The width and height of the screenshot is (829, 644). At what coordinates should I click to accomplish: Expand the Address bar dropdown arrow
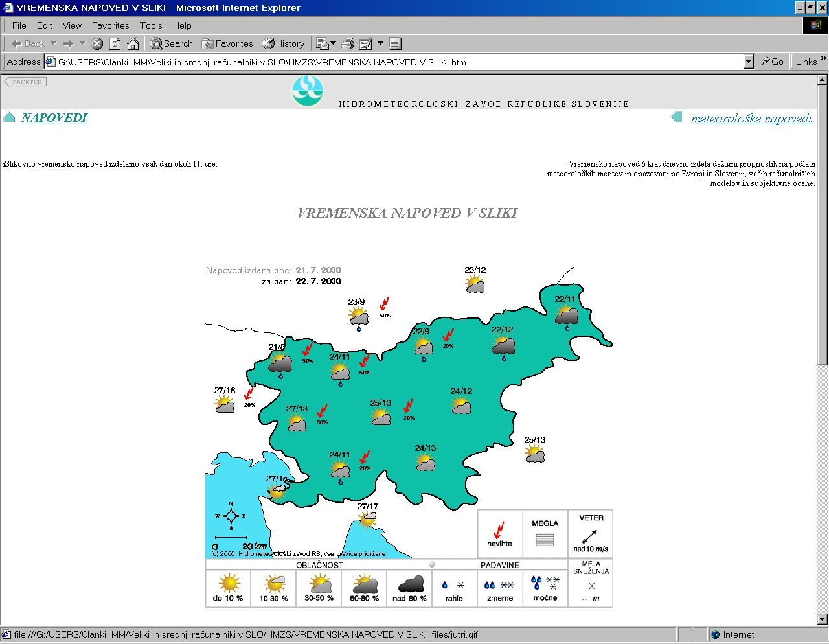pos(749,62)
